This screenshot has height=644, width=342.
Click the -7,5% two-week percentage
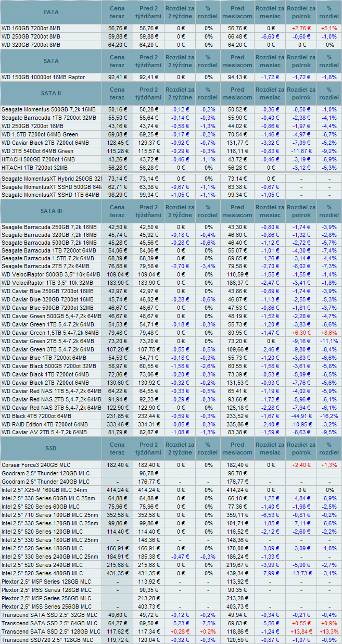pos(209,623)
